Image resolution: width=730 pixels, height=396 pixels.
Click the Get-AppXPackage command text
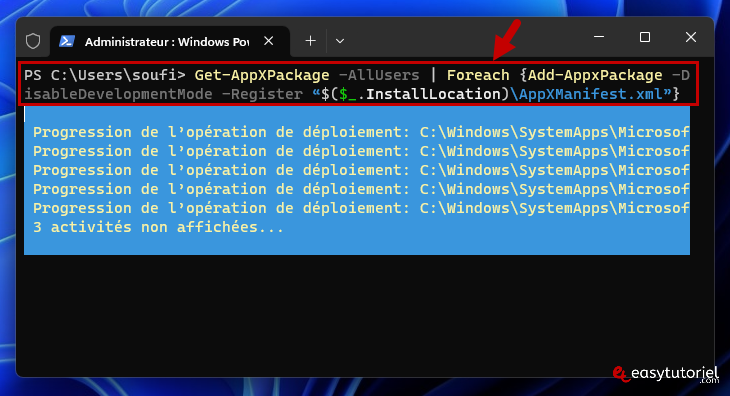[x=262, y=75]
